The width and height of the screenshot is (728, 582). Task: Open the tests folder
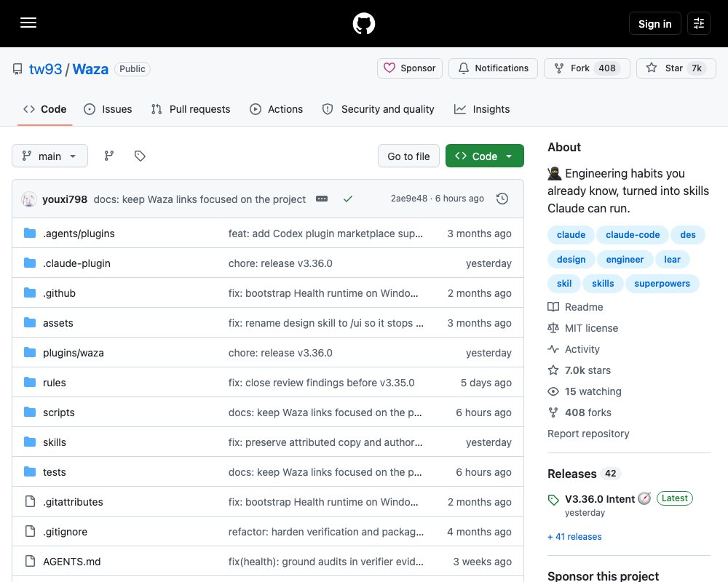(x=55, y=472)
